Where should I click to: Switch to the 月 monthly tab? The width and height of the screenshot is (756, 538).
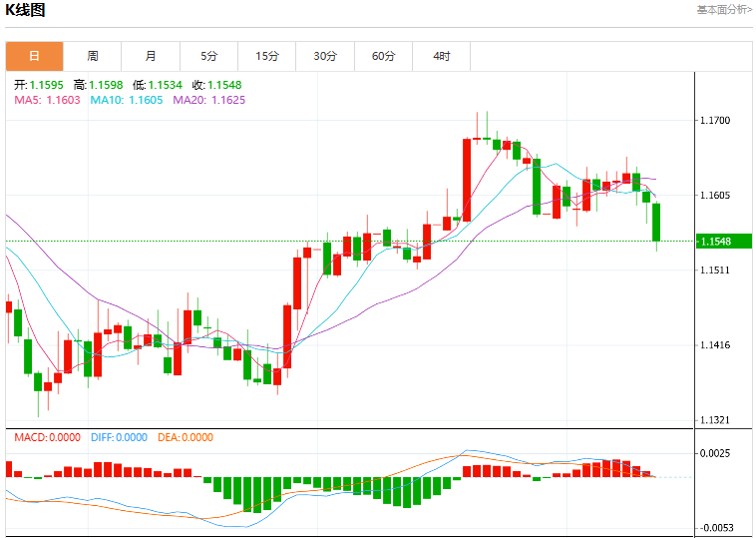[x=151, y=56]
